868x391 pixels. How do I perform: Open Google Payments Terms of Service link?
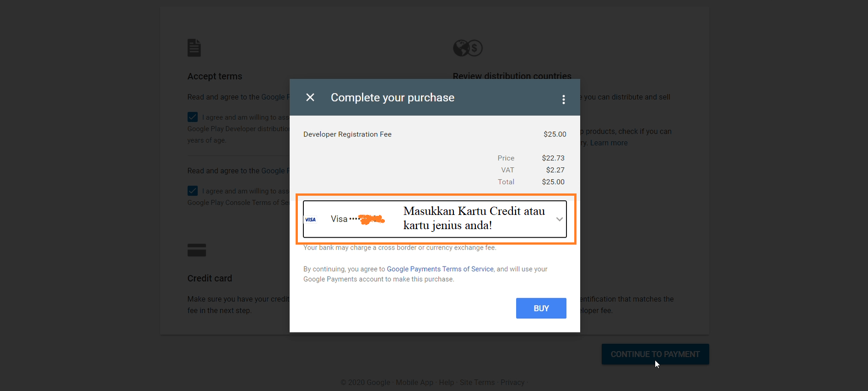[x=440, y=269]
